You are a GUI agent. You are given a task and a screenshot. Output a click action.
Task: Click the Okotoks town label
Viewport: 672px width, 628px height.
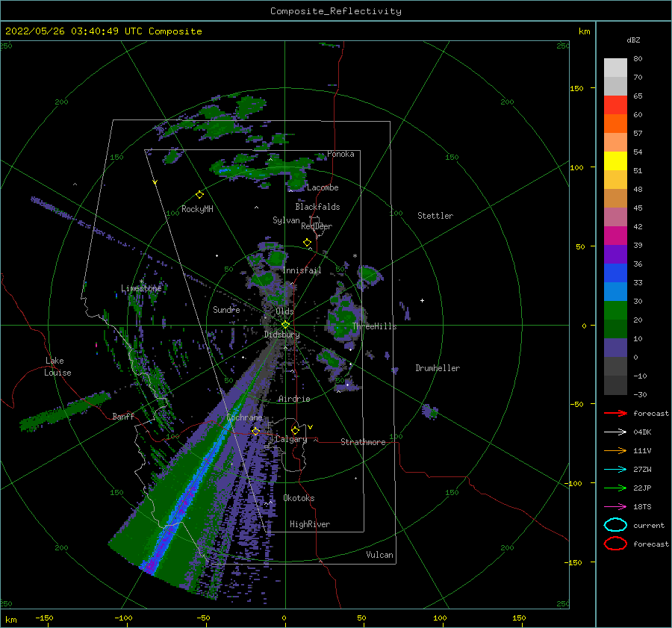299,498
